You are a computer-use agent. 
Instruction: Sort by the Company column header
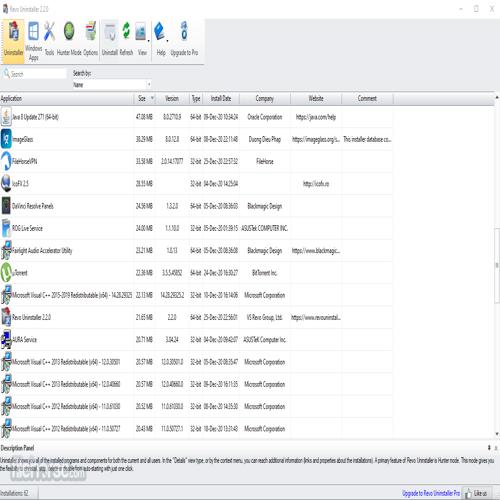[x=264, y=98]
